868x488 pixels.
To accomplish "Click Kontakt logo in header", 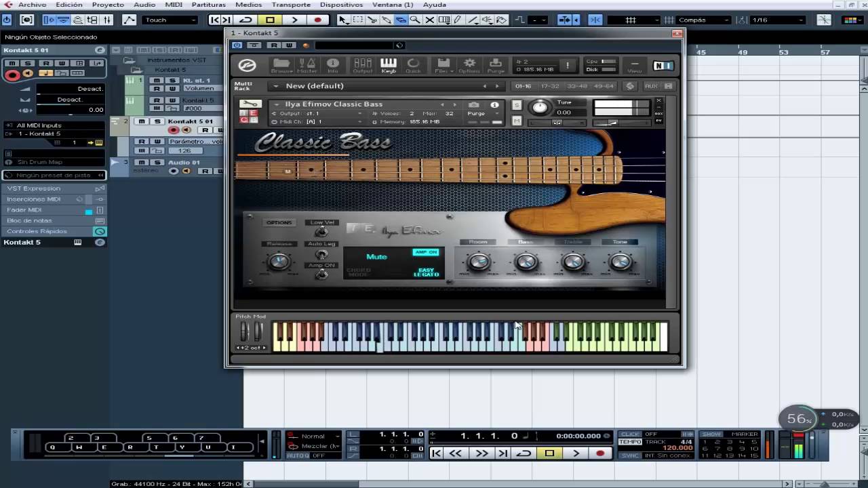I will pyautogui.click(x=247, y=65).
